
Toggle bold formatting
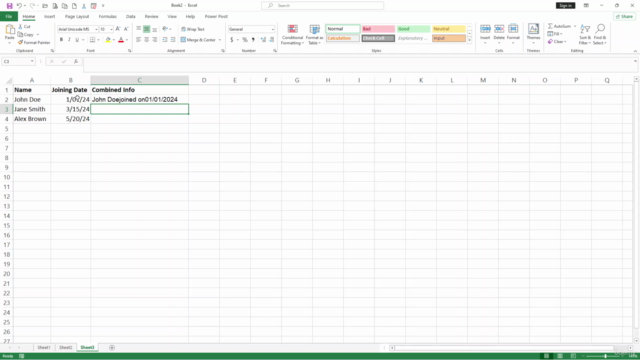point(61,40)
